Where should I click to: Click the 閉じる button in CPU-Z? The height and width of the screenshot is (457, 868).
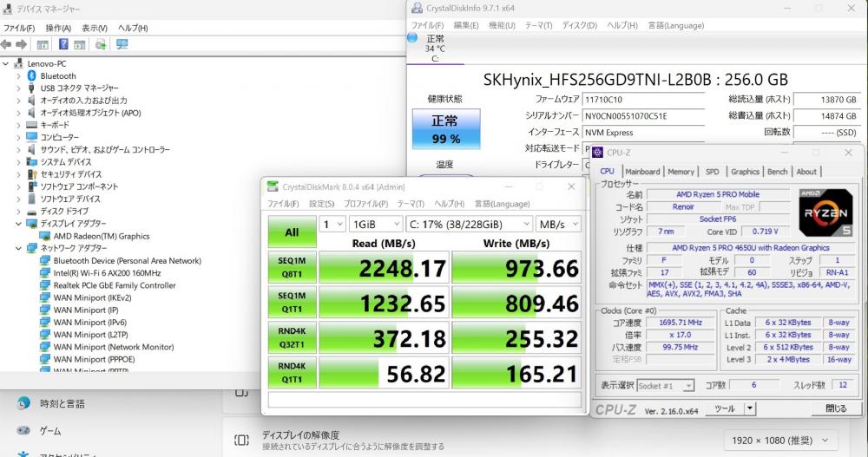click(836, 408)
